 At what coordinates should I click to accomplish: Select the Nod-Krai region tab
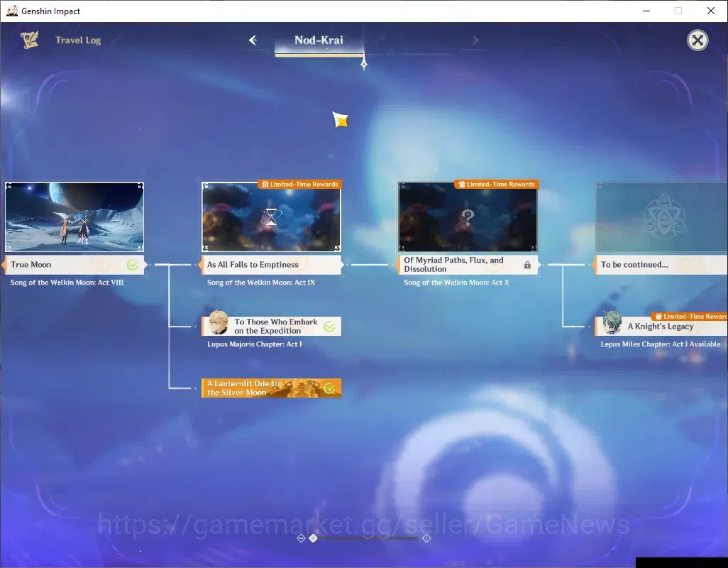click(319, 40)
